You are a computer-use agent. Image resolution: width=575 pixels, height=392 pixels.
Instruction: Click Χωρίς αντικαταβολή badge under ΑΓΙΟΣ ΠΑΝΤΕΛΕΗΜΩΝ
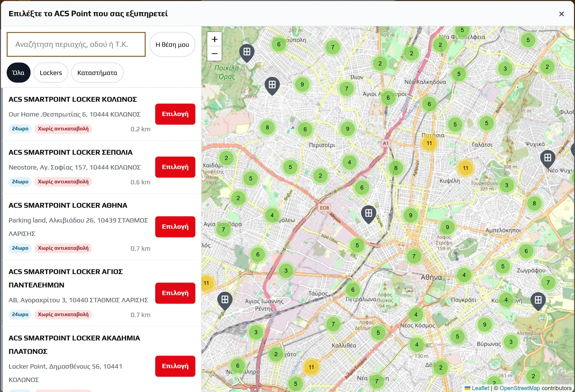pos(63,314)
